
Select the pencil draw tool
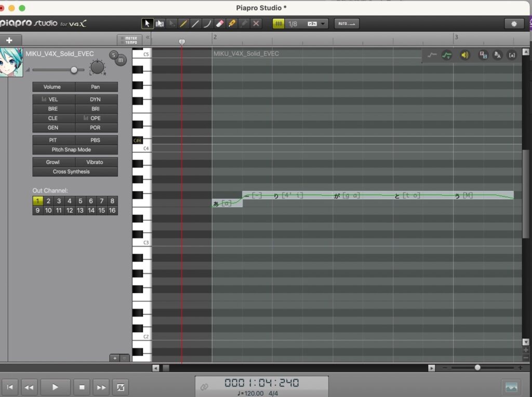(x=183, y=24)
